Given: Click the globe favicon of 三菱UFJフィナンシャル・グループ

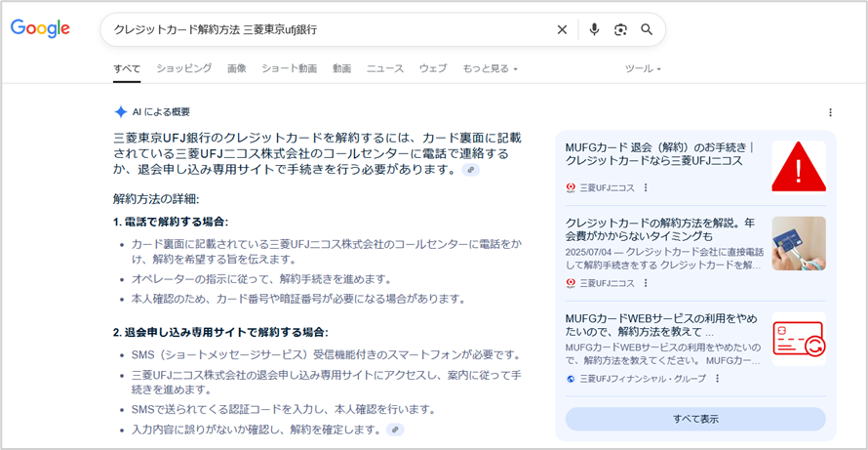Looking at the screenshot, I should point(571,379).
